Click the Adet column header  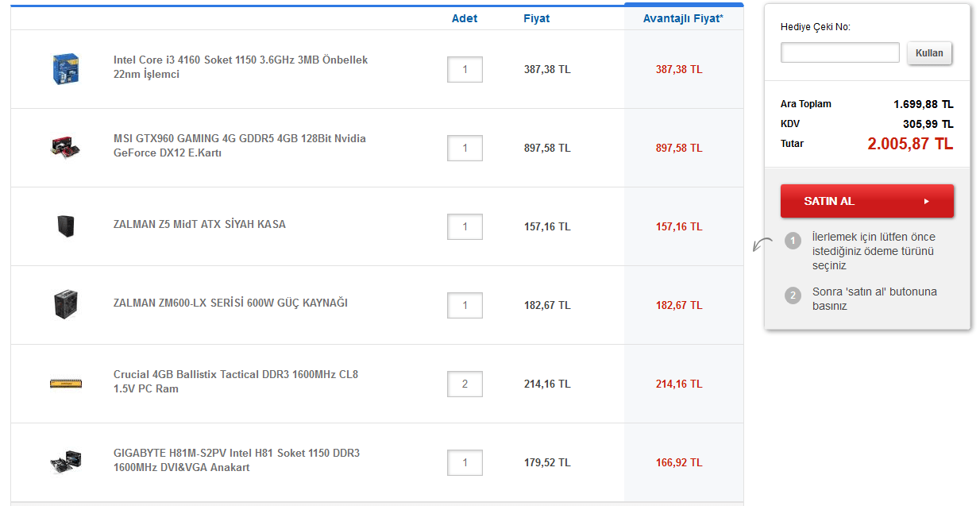tap(465, 18)
